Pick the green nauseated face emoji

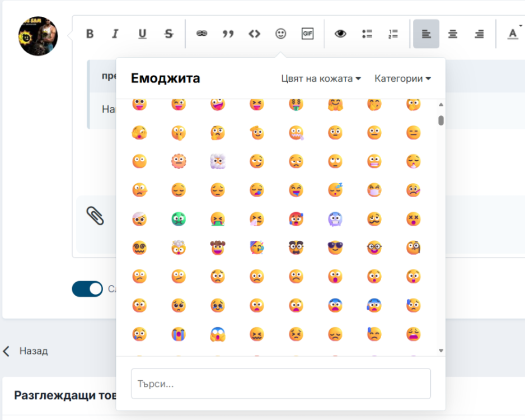(179, 220)
